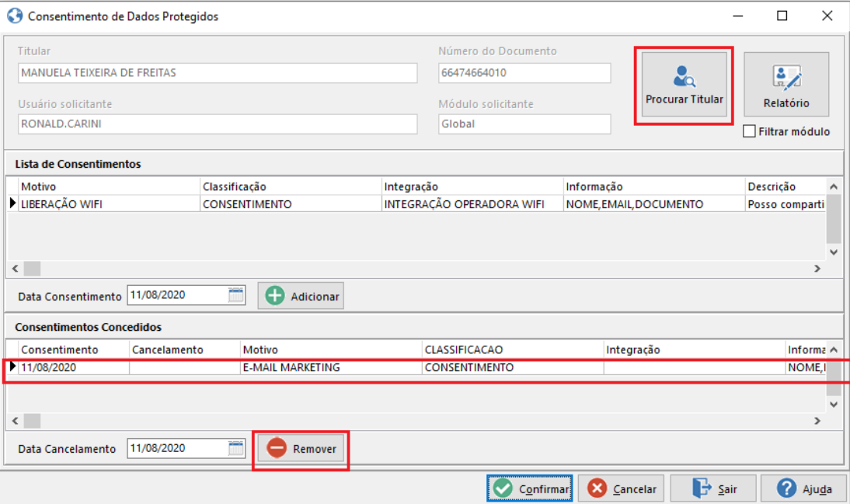Screen dimensions: 850x504
Task: Open help with the Ajuda button
Action: 804,488
